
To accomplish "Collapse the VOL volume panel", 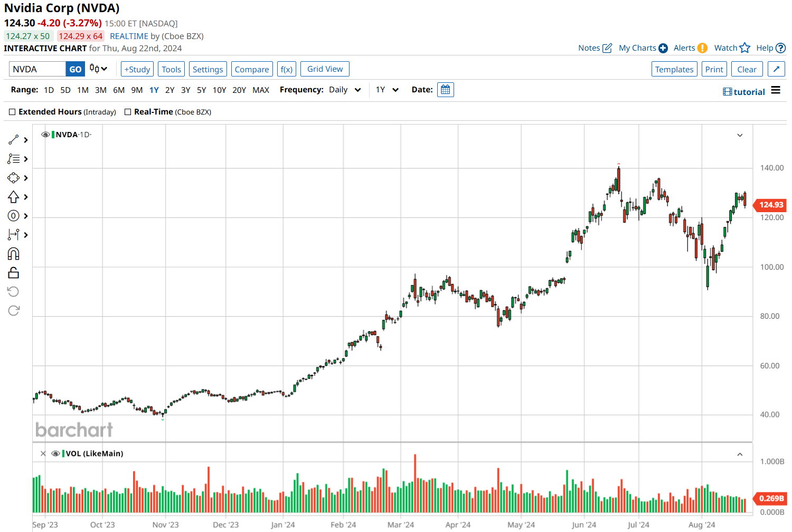I will click(x=740, y=453).
